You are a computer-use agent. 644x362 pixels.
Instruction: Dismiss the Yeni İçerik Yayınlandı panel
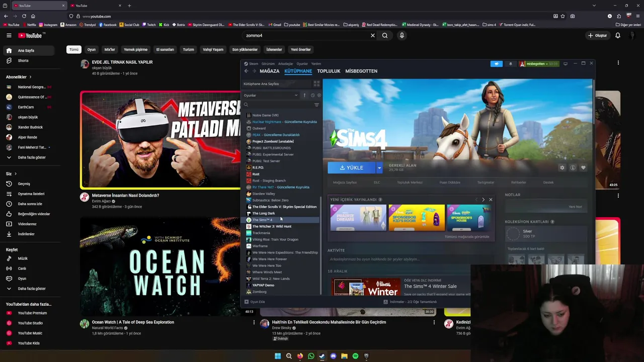491,200
